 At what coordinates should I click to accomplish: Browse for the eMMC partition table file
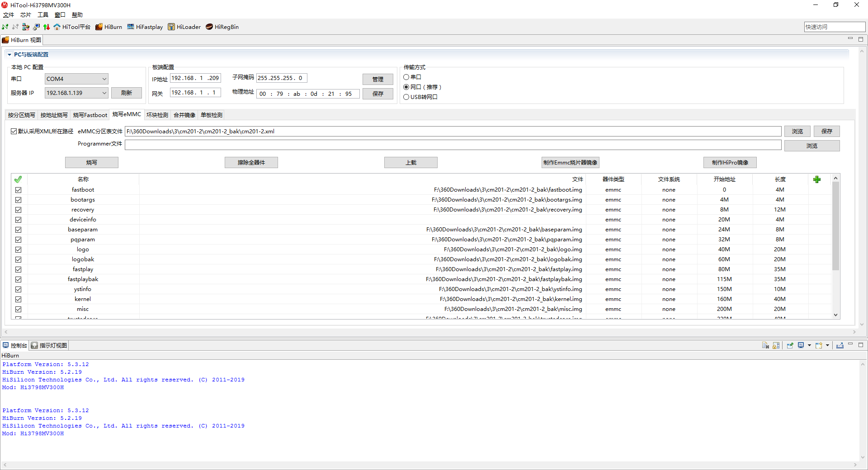(x=797, y=132)
